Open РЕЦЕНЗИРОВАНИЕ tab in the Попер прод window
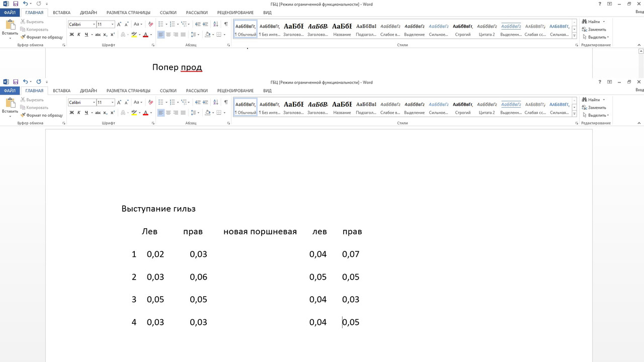The height and width of the screenshot is (362, 644). 236,13
